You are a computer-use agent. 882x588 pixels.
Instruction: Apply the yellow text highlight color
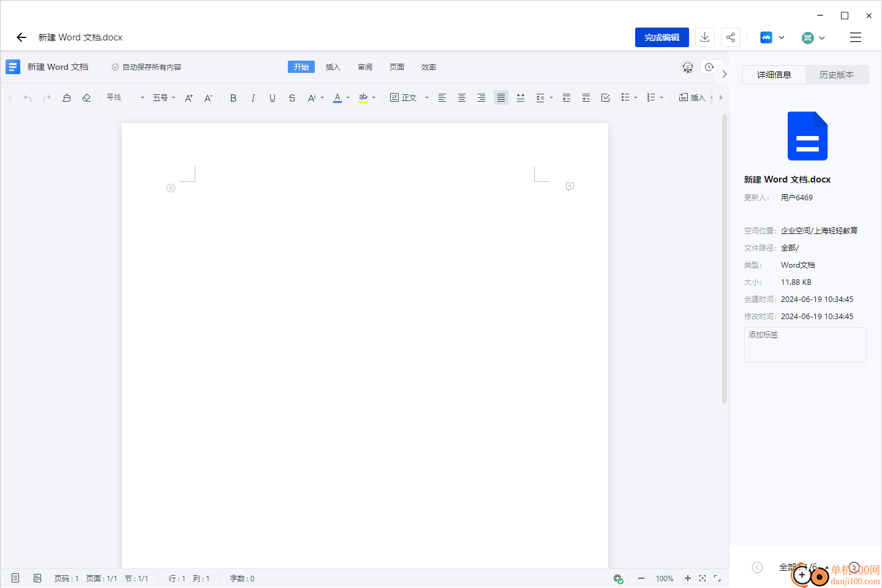pyautogui.click(x=363, y=98)
